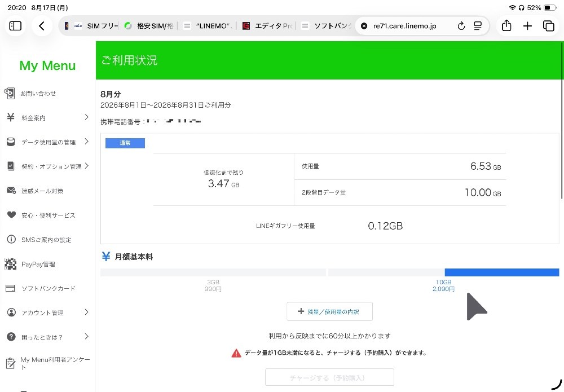Screen dimensions: 564x392
Task: Click the 10GB 2,090円 label
Action: (443, 285)
